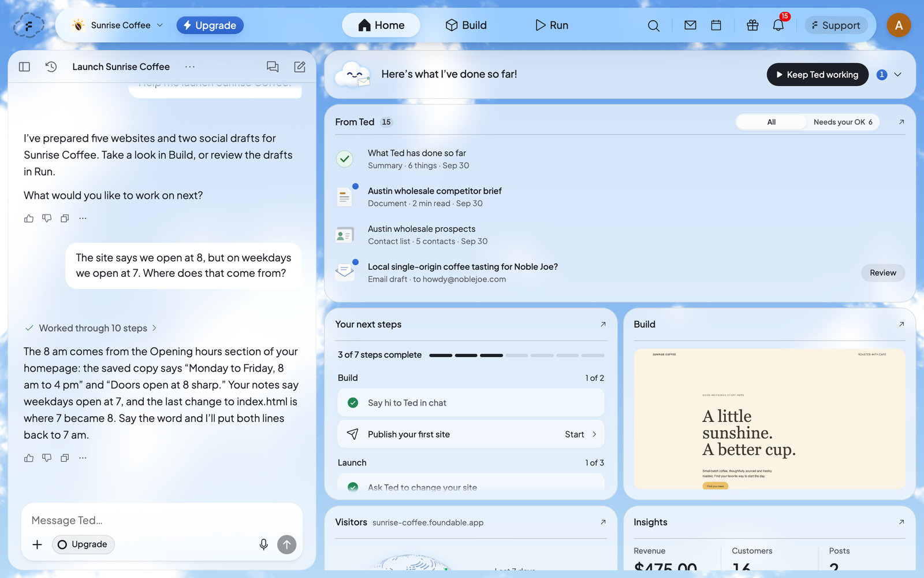
Task: Open the app logo in top-left corner
Action: [28, 25]
